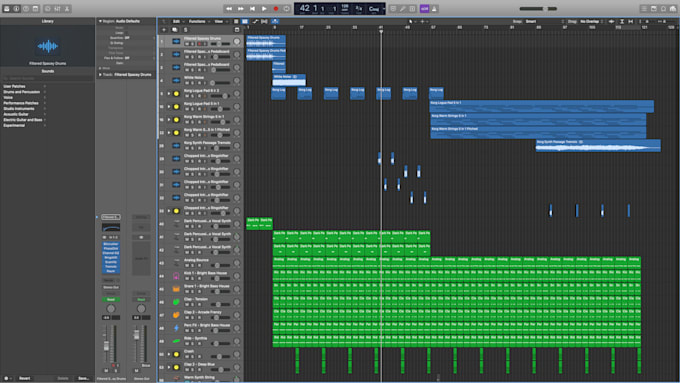Open the media Browsers button
The height and width of the screenshot is (383, 680).
point(673,9)
